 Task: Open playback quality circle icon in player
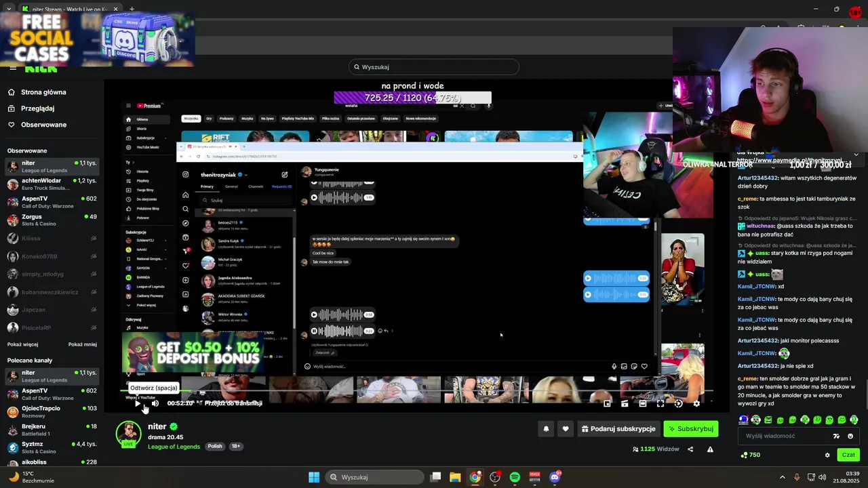click(x=678, y=403)
